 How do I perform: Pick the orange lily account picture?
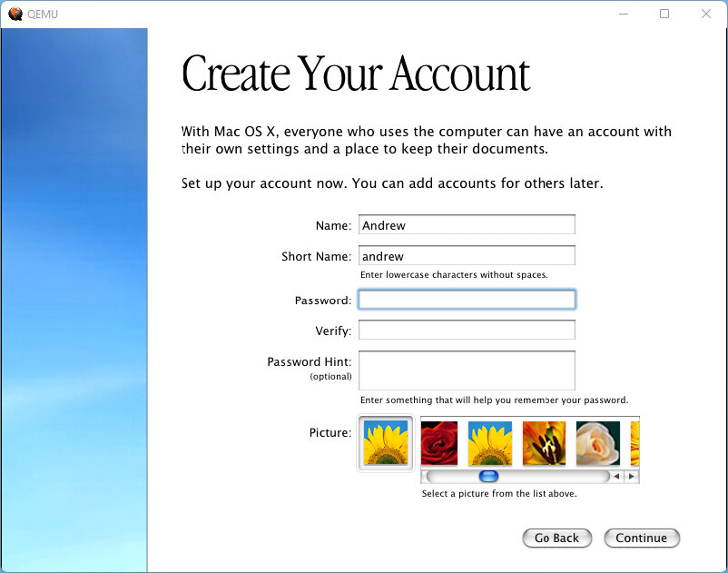point(544,443)
